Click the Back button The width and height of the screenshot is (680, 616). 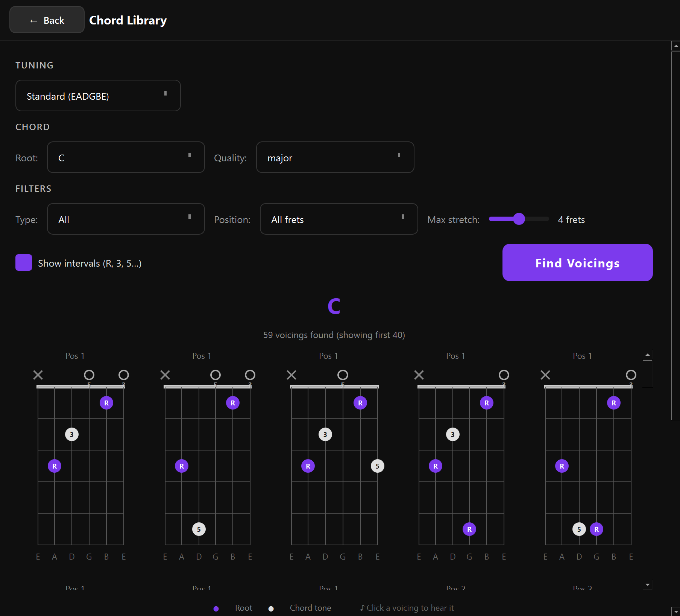[x=47, y=20]
